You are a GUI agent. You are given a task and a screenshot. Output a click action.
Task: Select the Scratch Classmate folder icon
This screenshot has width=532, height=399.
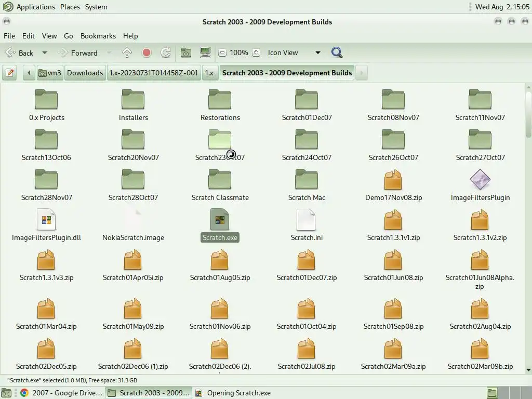220,179
